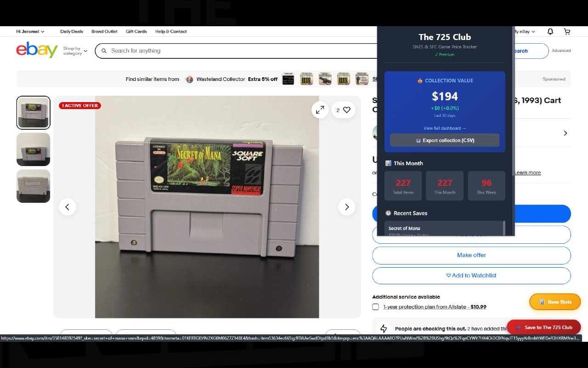The image size is (588, 368).
Task: Open the shopping cart icon
Action: tap(567, 31)
